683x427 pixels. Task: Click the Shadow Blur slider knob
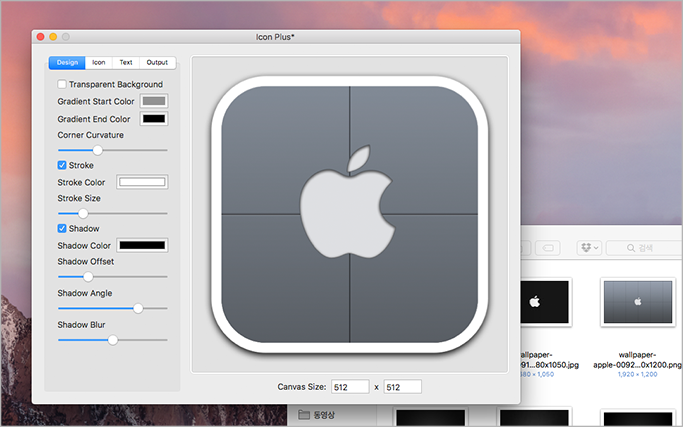pyautogui.click(x=113, y=340)
